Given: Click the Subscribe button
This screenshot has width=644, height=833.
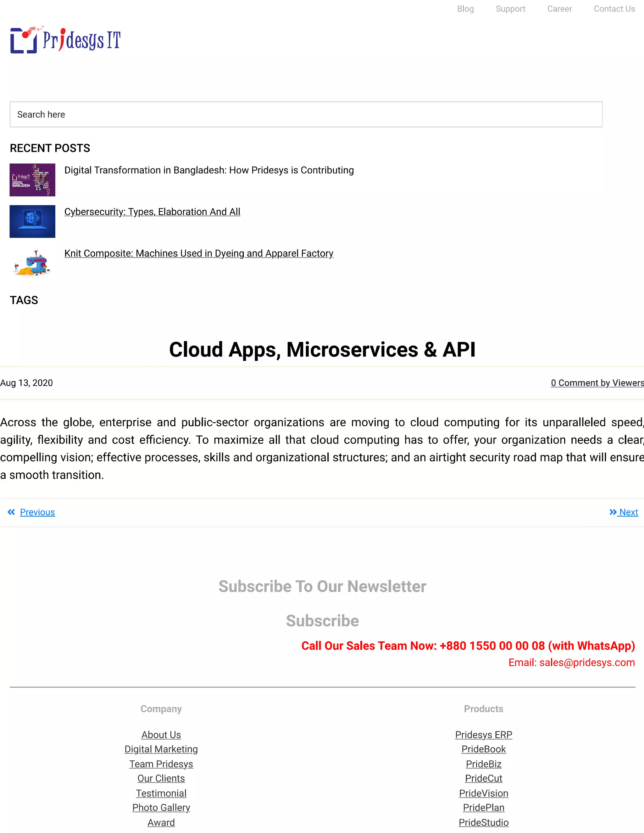Looking at the screenshot, I should tap(322, 621).
